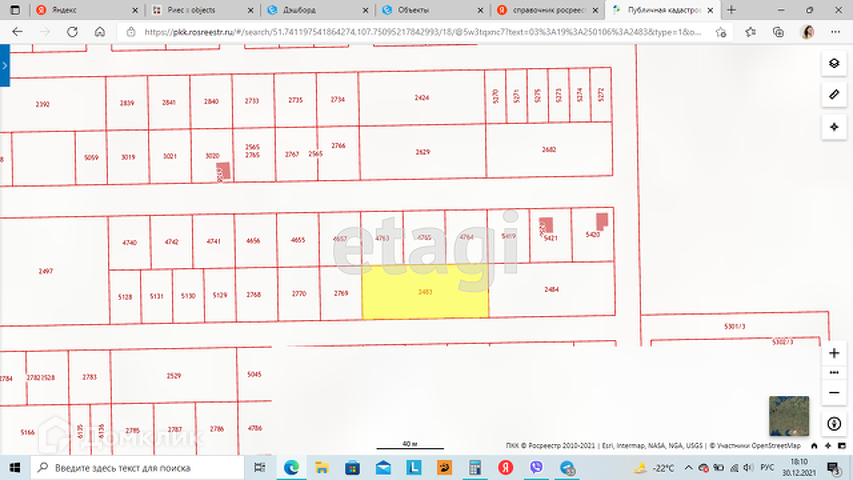The image size is (853, 480).
Task: Open the notification center icon
Action: tap(833, 467)
